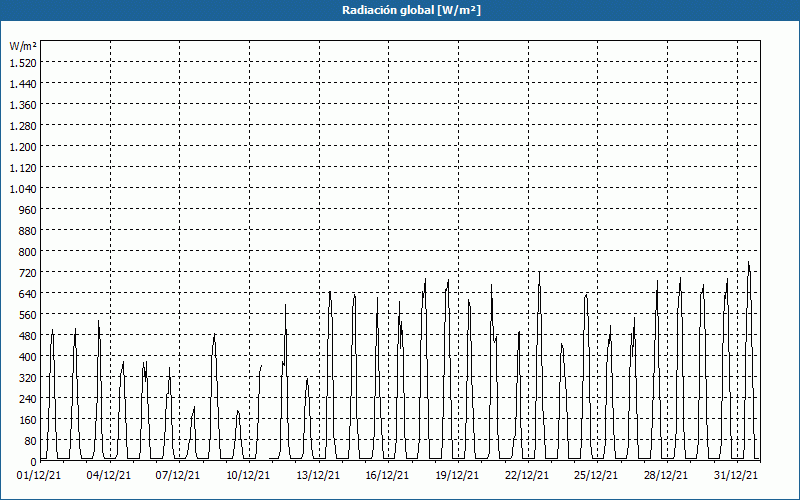
Task: Click the date label 07/12/21
Action: (x=178, y=476)
